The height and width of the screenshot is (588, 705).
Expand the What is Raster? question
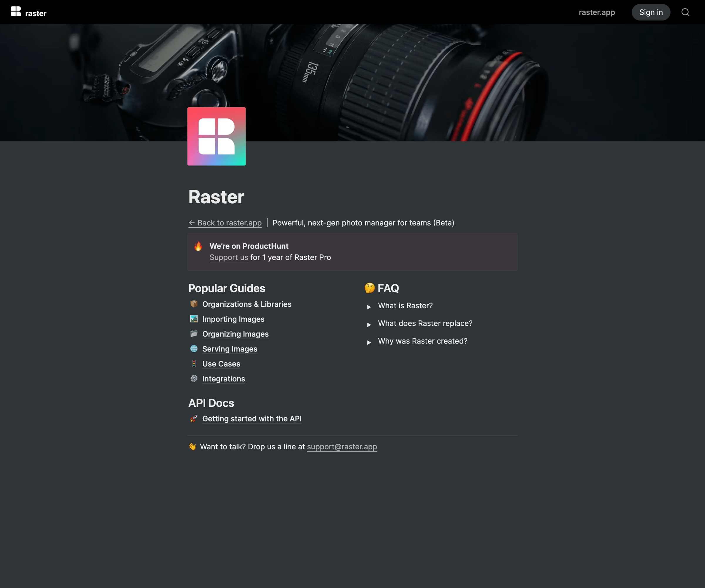pos(369,307)
